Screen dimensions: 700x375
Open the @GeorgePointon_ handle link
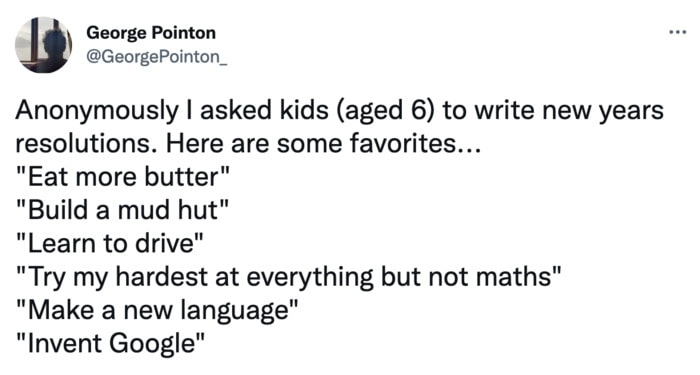pyautogui.click(x=156, y=57)
